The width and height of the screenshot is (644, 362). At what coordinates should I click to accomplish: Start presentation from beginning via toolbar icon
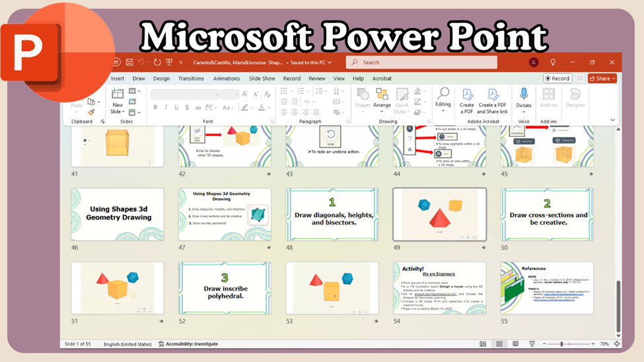(169, 63)
